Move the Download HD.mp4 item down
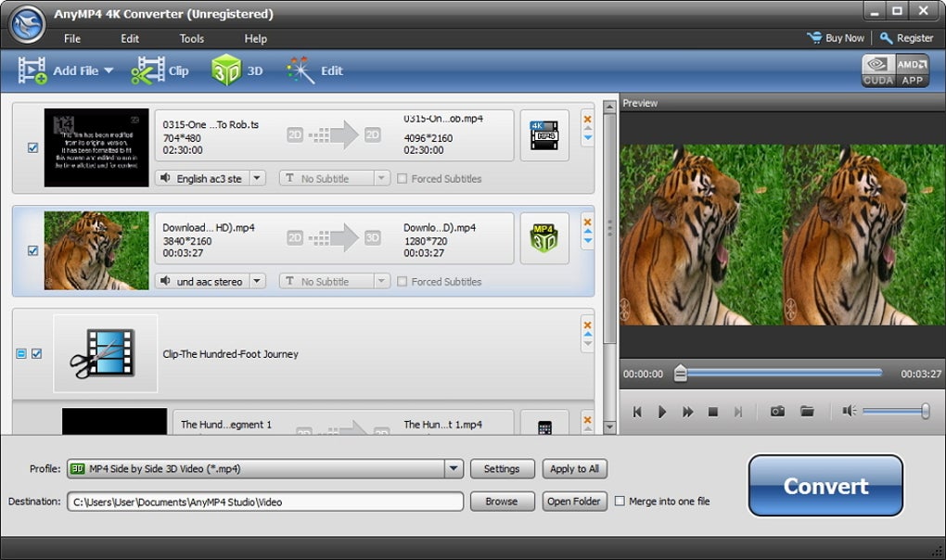 pyautogui.click(x=587, y=241)
